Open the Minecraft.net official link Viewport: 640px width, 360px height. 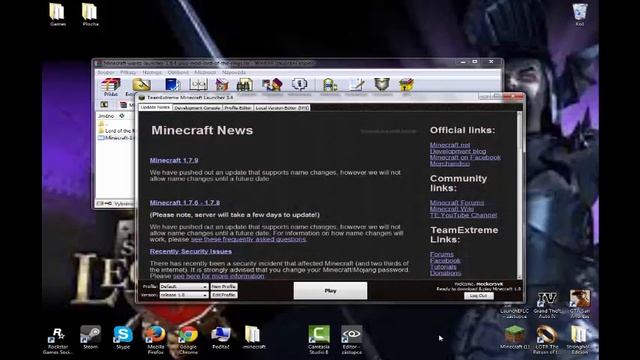(x=450, y=145)
